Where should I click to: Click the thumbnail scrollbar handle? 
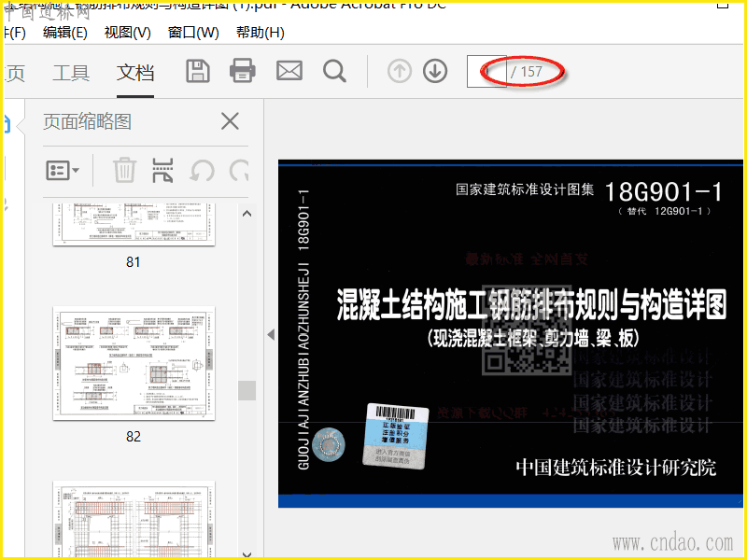coord(247,390)
